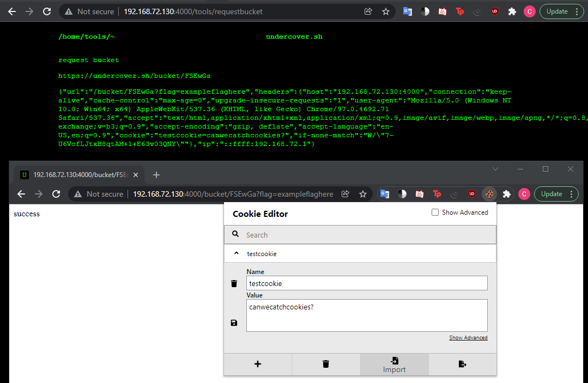Image resolution: width=588 pixels, height=383 pixels.
Task: Open the undercover.sh header link
Action: 294,37
